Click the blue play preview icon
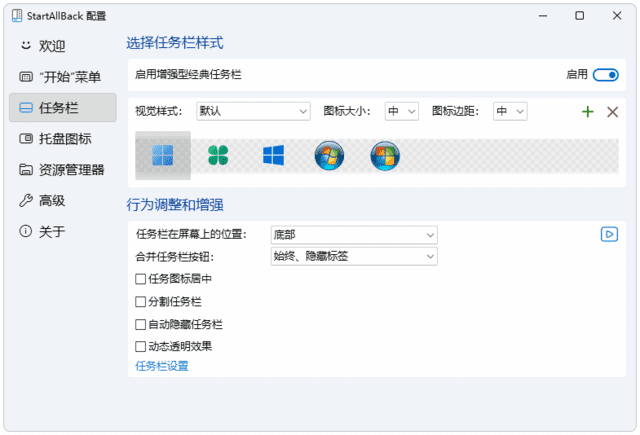Image resolution: width=640 pixels, height=435 pixels. point(608,234)
